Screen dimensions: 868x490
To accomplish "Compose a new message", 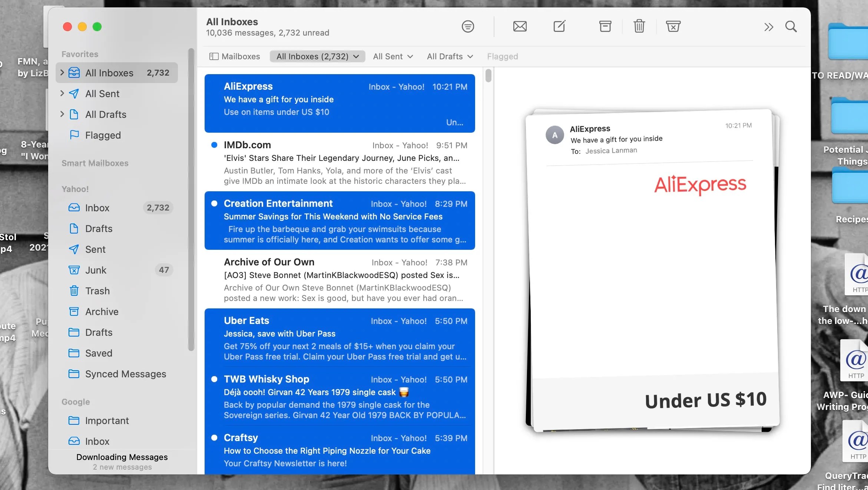I will 559,26.
